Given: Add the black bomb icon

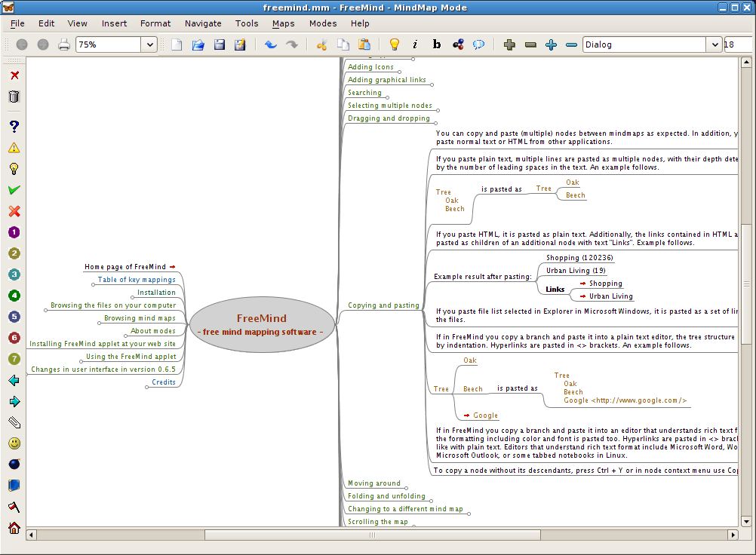Looking at the screenshot, I should coord(14,464).
